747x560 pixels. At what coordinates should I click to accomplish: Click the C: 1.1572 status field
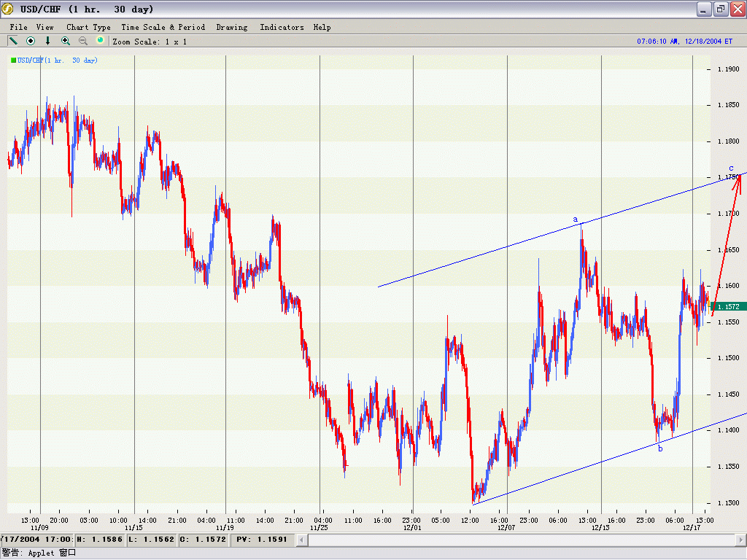click(x=203, y=540)
